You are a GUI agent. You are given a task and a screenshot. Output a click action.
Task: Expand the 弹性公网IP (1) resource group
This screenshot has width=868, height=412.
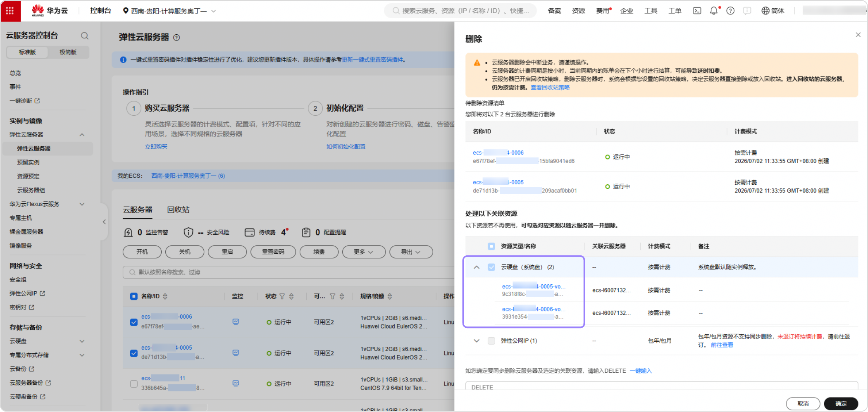pos(477,341)
